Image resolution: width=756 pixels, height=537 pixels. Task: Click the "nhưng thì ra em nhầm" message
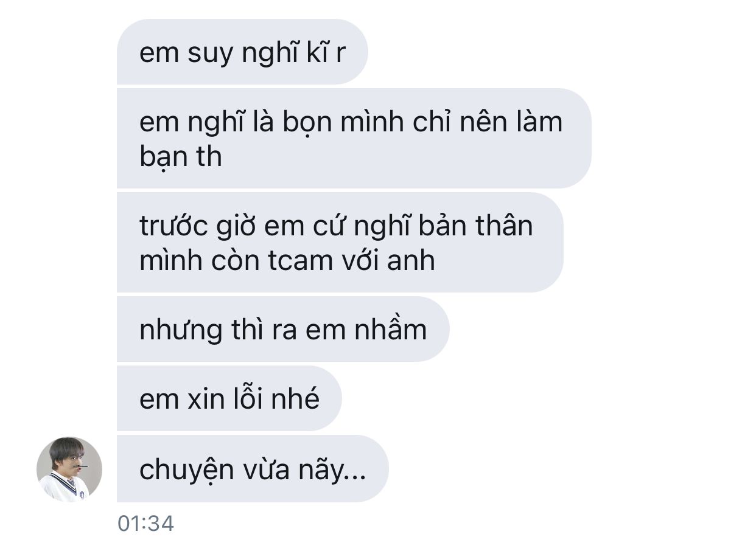click(x=283, y=329)
